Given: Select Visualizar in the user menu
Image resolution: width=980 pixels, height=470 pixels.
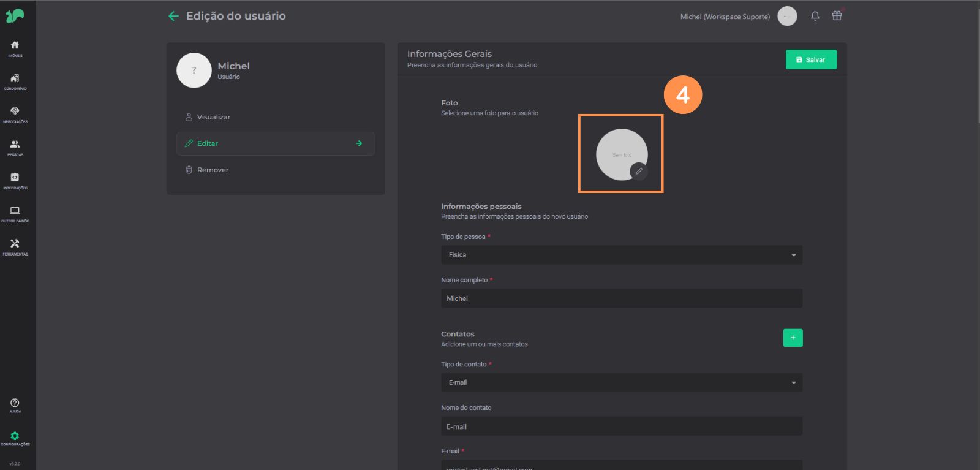Looking at the screenshot, I should pyautogui.click(x=213, y=117).
